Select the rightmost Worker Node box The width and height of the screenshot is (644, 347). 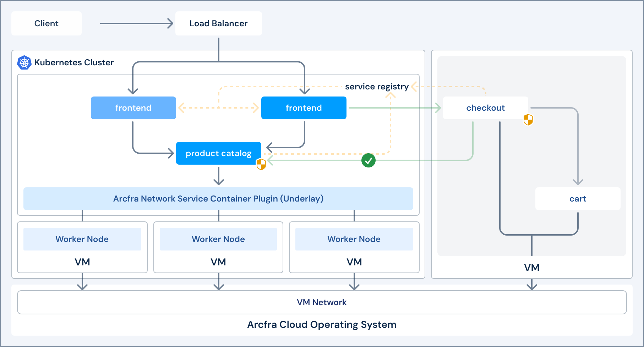354,239
